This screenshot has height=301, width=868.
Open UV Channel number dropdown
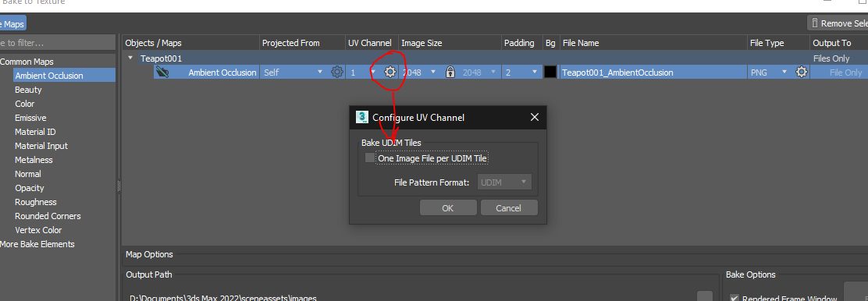373,72
